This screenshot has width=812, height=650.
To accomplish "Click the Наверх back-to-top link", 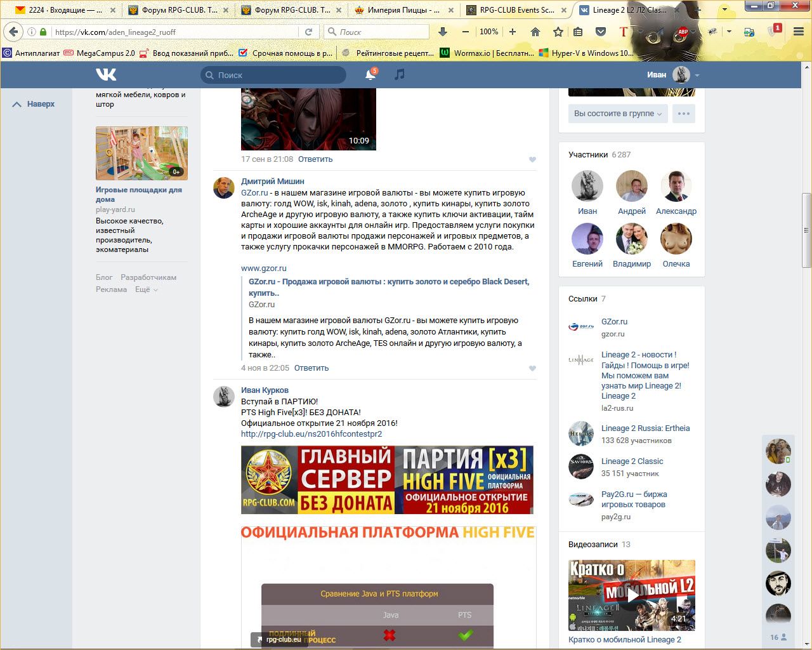I will (34, 104).
